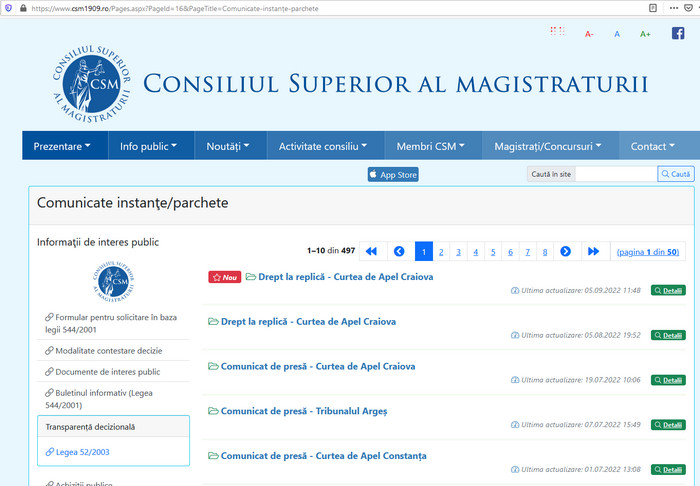Go to next page arrow icon

pos(565,251)
